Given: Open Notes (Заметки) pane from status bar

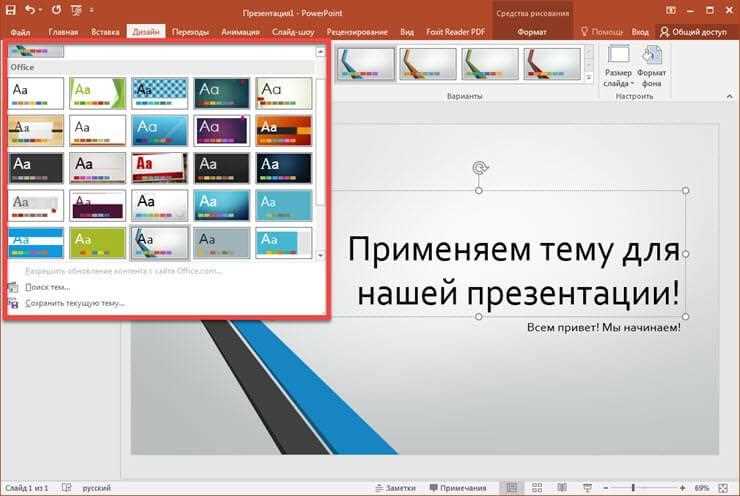Looking at the screenshot, I should pyautogui.click(x=394, y=488).
